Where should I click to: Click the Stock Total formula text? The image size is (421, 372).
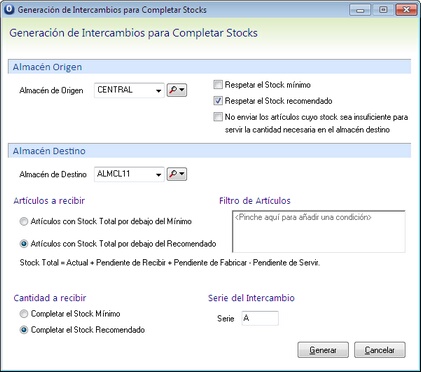(170, 263)
